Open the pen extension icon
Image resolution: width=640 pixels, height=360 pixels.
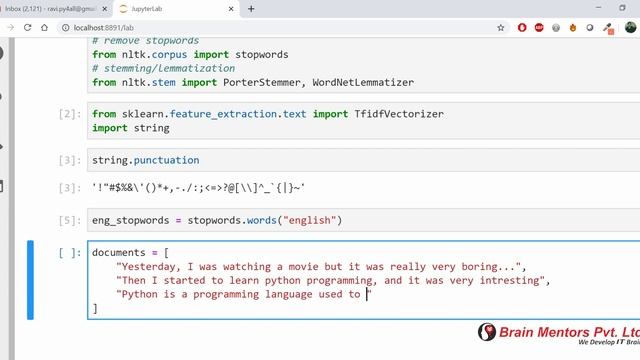609,28
